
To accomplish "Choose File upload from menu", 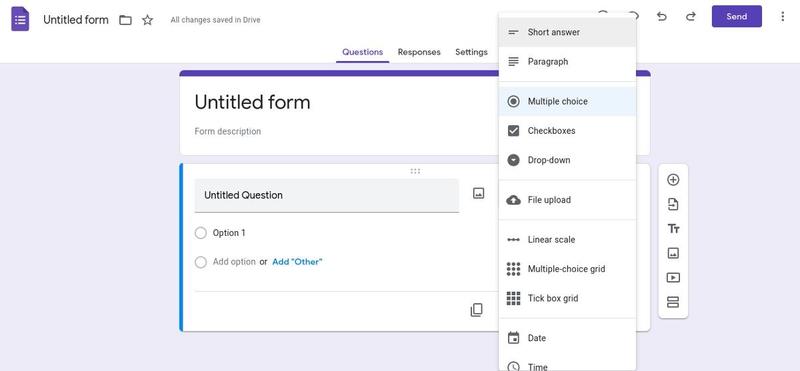I will pyautogui.click(x=567, y=200).
